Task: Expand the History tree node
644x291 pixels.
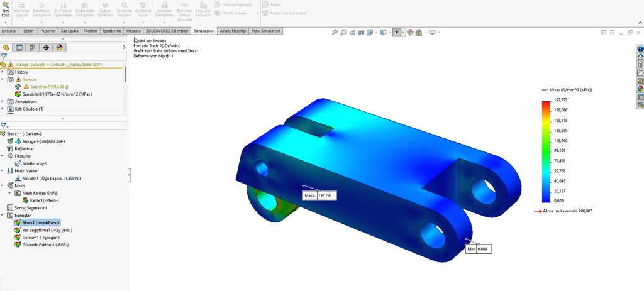Action: tap(3, 72)
